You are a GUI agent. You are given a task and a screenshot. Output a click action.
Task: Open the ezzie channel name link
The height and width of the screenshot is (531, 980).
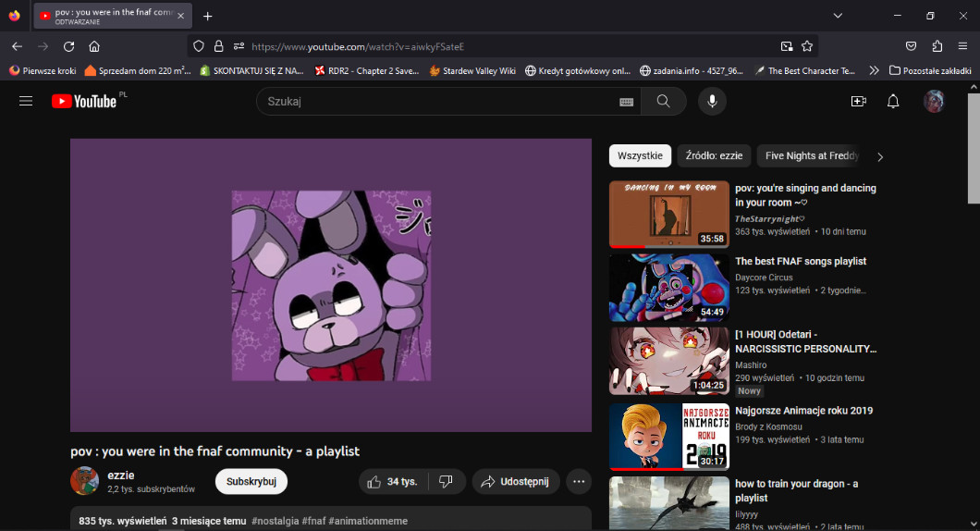tap(121, 475)
